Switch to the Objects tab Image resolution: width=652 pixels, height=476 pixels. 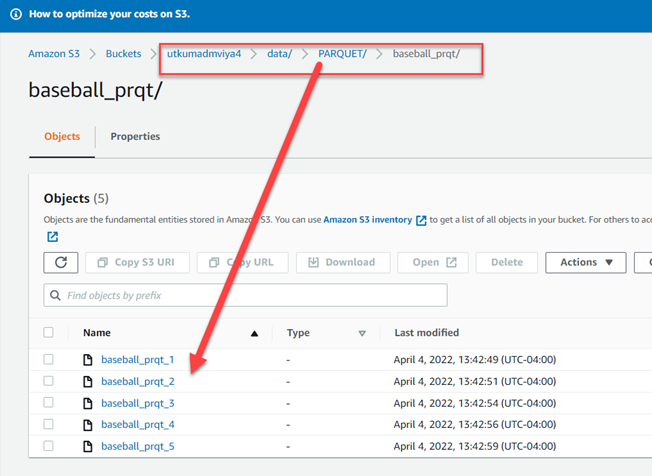pos(62,136)
